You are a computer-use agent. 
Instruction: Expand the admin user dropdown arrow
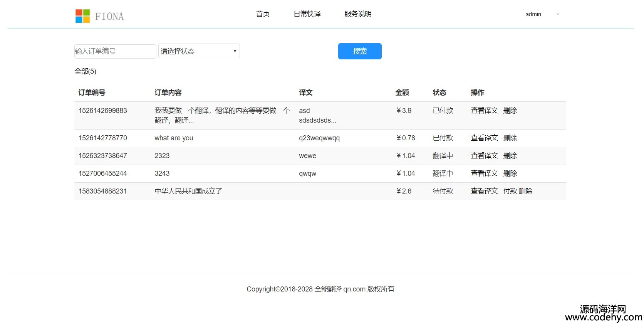[557, 15]
